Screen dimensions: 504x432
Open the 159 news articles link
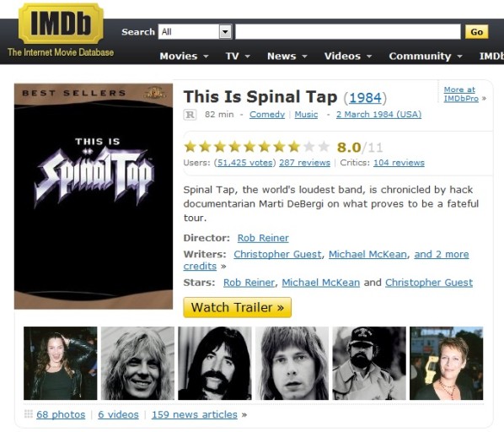[x=195, y=414]
